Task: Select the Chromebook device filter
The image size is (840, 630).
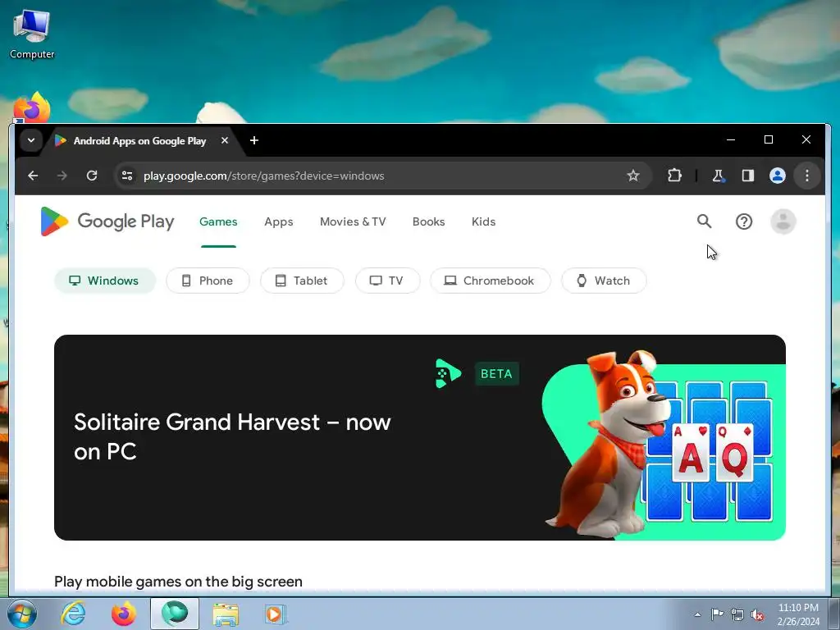Action: [491, 281]
